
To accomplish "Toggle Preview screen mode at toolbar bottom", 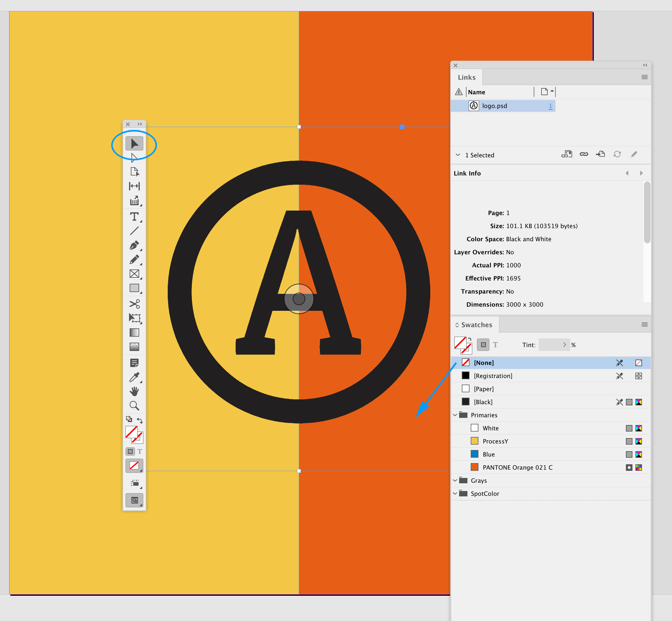I will coord(134,500).
